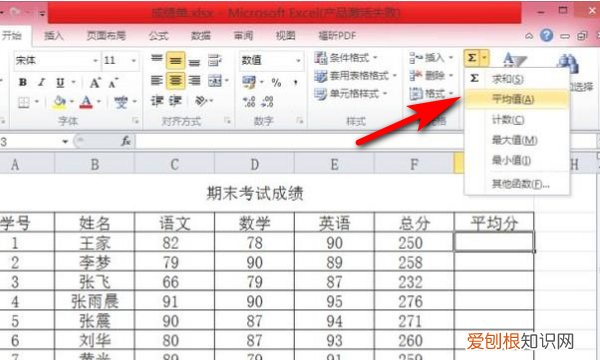
Task: Open the AutoSum dropdown arrow
Action: [484, 58]
